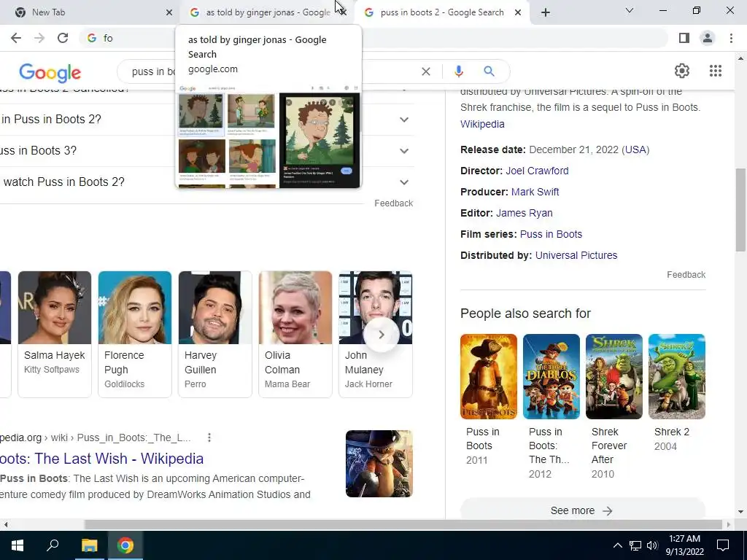Open Puss in Boots 2011 poster
Screen dimensions: 747x560
488,377
